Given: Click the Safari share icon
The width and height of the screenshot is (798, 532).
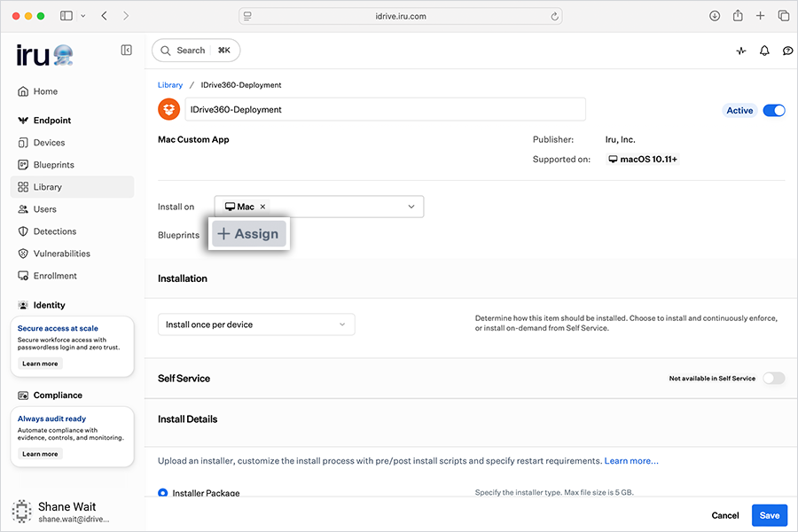Looking at the screenshot, I should click(738, 15).
